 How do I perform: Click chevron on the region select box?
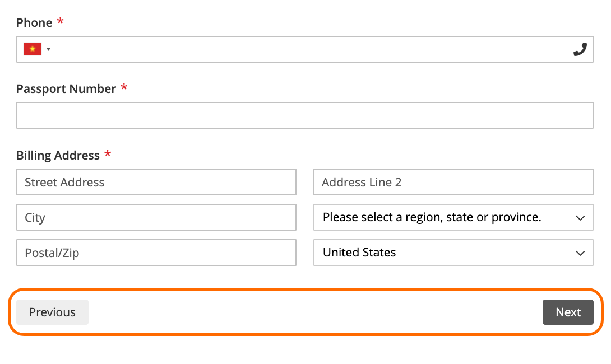coord(580,218)
